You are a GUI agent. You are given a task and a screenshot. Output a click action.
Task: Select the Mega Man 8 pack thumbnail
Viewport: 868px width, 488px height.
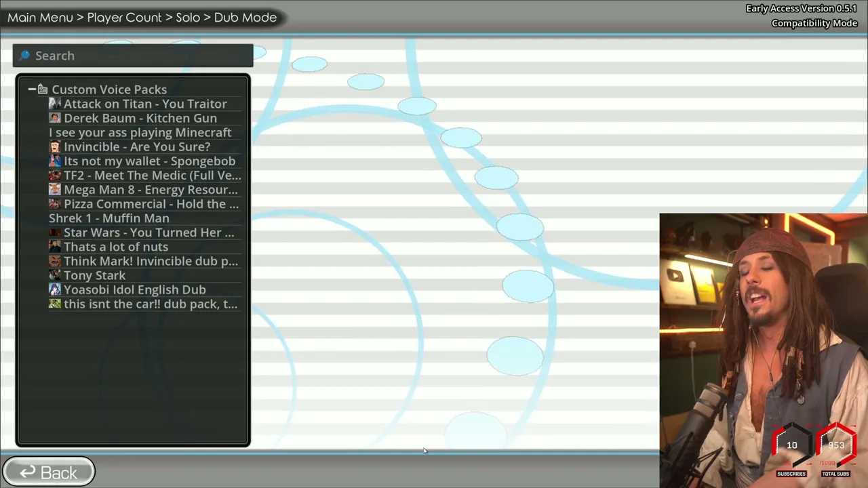tap(55, 189)
